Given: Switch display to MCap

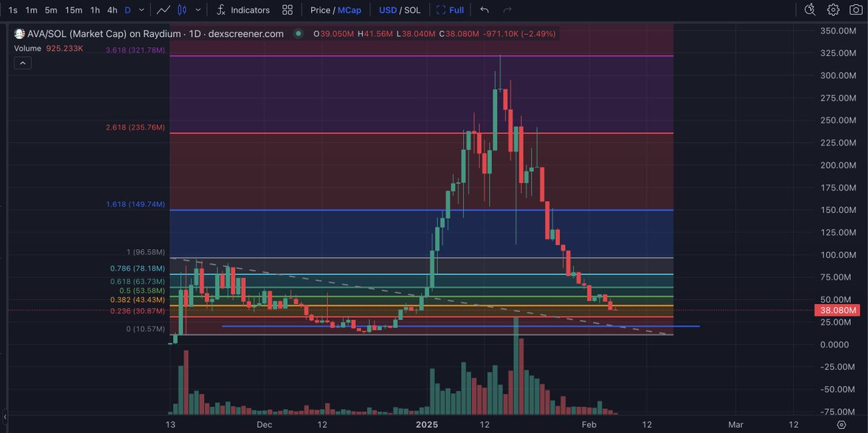Looking at the screenshot, I should click(349, 10).
